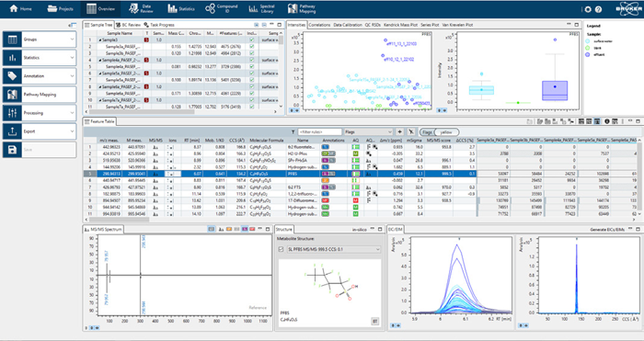The image size is (644, 341).
Task: Open the Kendrick Mass Plot tab
Action: 400,25
